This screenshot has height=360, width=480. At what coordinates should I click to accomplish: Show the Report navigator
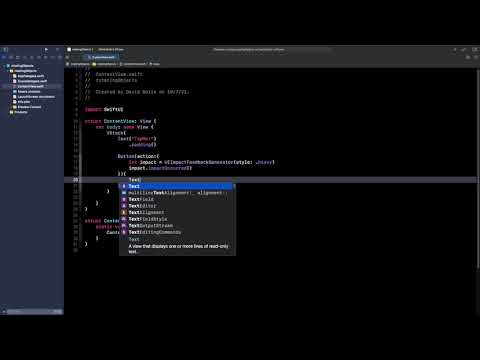60,57
